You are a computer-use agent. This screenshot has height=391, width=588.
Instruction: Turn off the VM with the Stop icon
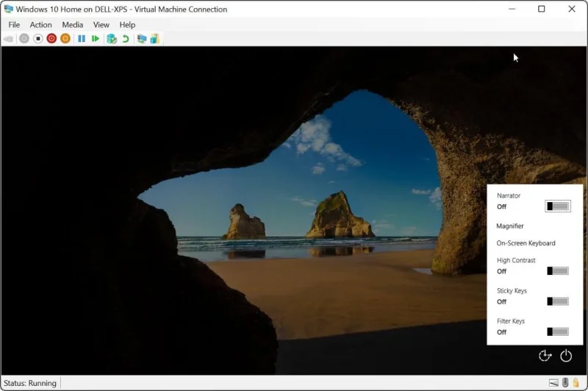(38, 39)
